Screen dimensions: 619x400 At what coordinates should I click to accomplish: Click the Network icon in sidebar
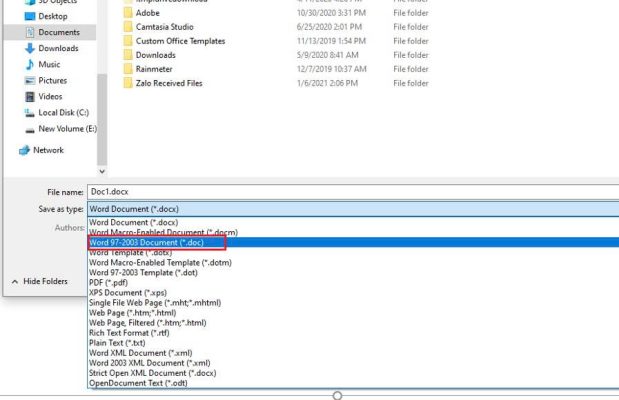tap(24, 150)
